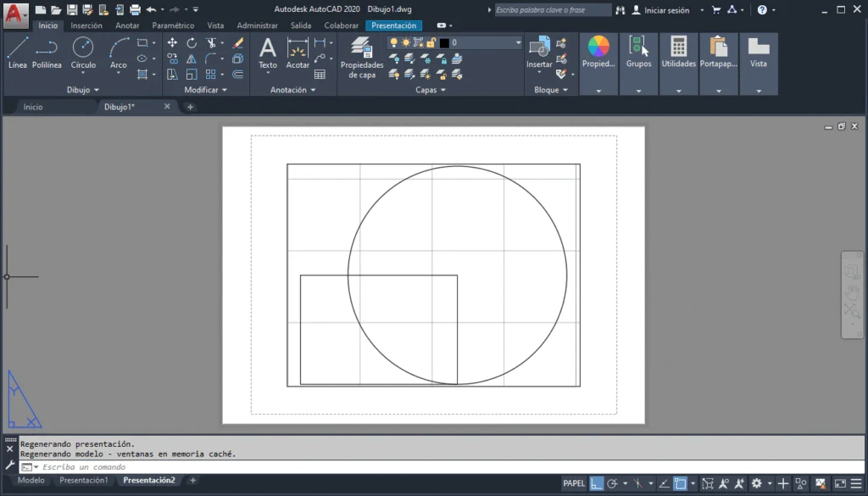Open the Presentación2 layout tab

click(x=149, y=480)
